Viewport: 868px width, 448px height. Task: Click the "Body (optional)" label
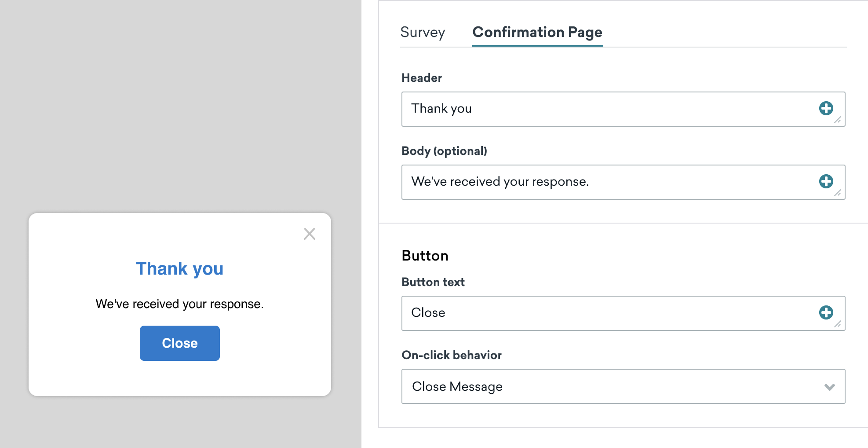click(x=444, y=151)
